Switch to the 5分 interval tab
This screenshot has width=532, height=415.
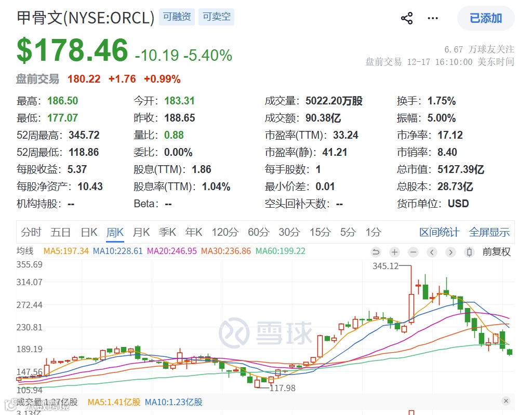(x=348, y=232)
